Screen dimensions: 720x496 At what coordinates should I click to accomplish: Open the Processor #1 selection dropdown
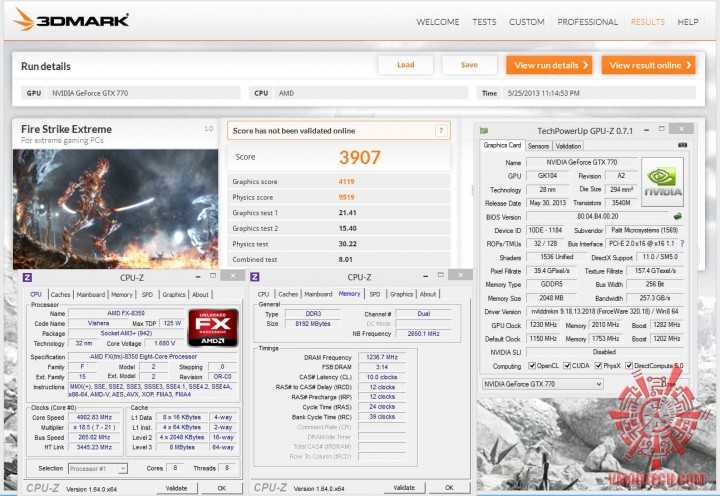(98, 468)
